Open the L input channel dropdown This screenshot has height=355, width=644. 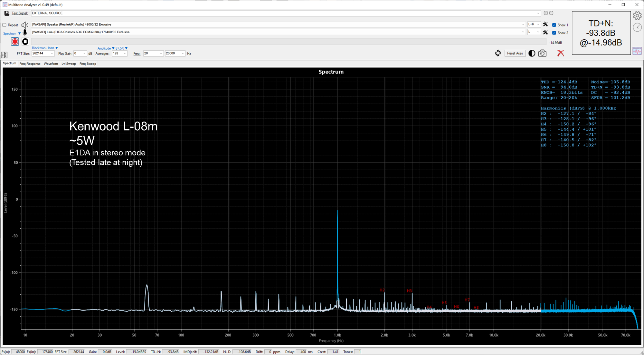pyautogui.click(x=534, y=32)
